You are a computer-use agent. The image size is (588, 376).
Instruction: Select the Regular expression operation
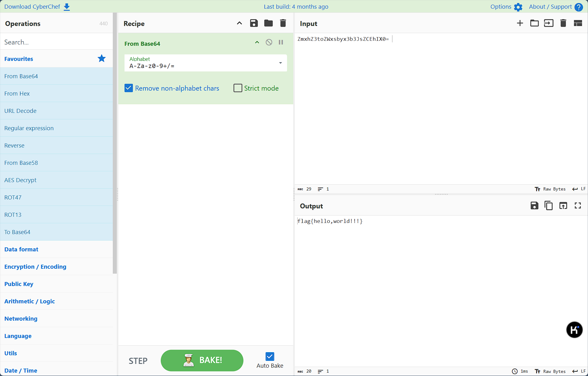click(x=57, y=128)
